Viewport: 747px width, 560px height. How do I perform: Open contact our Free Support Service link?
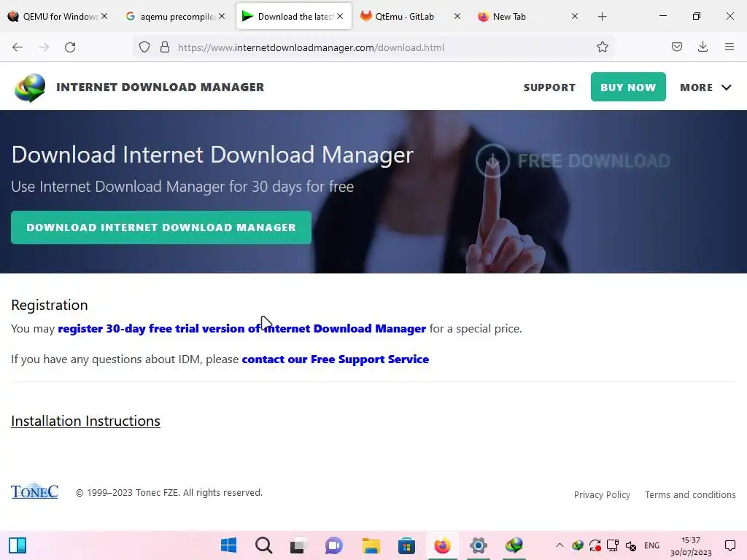click(x=336, y=359)
